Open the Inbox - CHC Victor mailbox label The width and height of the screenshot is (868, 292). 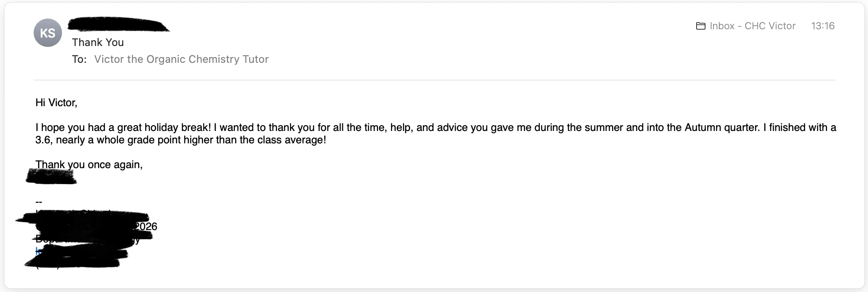pos(752,26)
